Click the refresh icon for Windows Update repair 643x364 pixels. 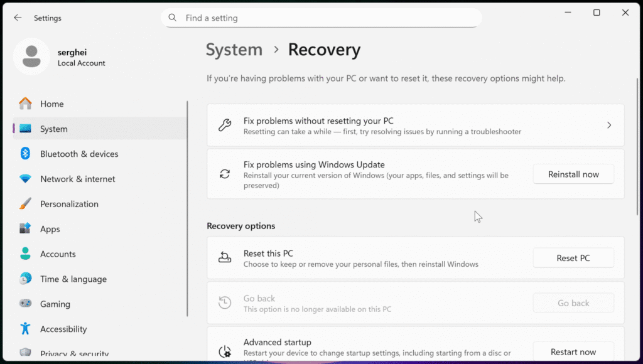coord(224,174)
